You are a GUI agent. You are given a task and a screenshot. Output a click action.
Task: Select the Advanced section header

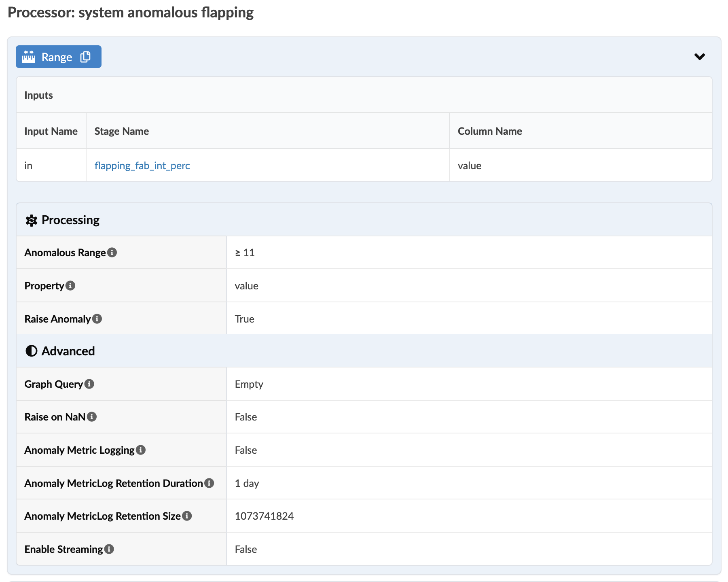tap(68, 351)
